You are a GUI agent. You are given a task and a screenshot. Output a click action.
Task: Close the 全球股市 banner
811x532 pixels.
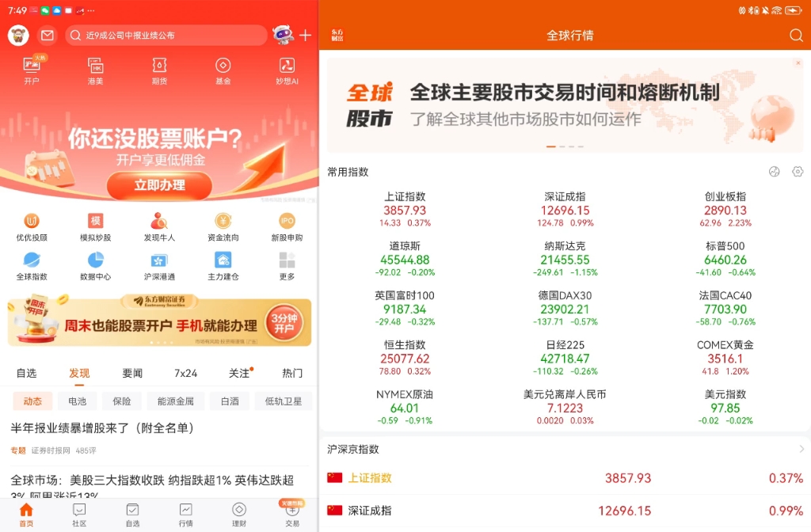(798, 63)
